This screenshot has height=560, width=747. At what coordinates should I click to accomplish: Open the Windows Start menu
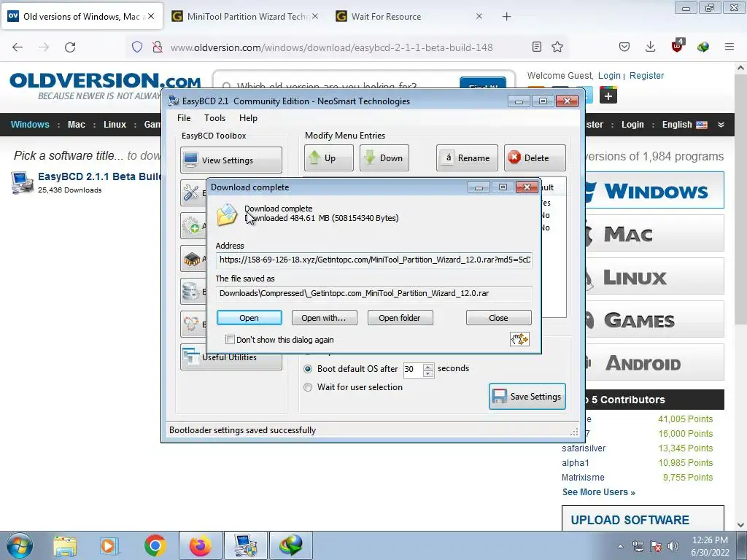pyautogui.click(x=19, y=545)
